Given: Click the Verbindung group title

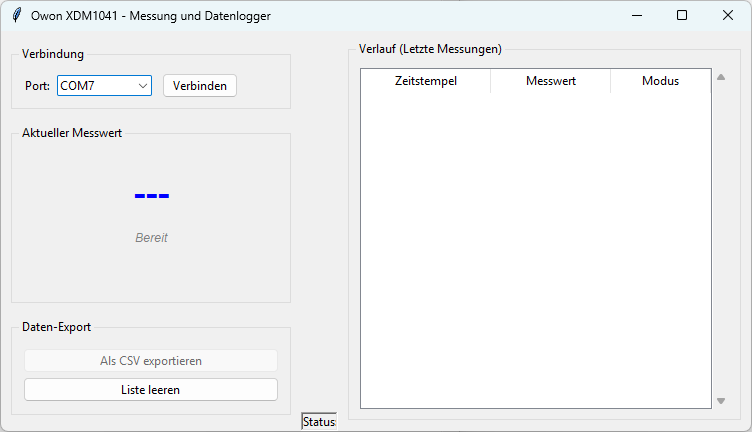Looking at the screenshot, I should pos(53,54).
